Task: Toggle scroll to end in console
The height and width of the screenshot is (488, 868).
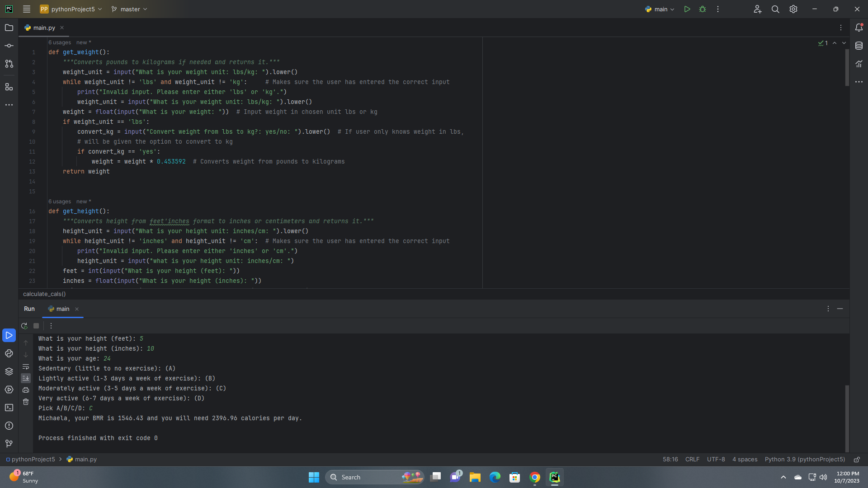Action: click(x=26, y=378)
